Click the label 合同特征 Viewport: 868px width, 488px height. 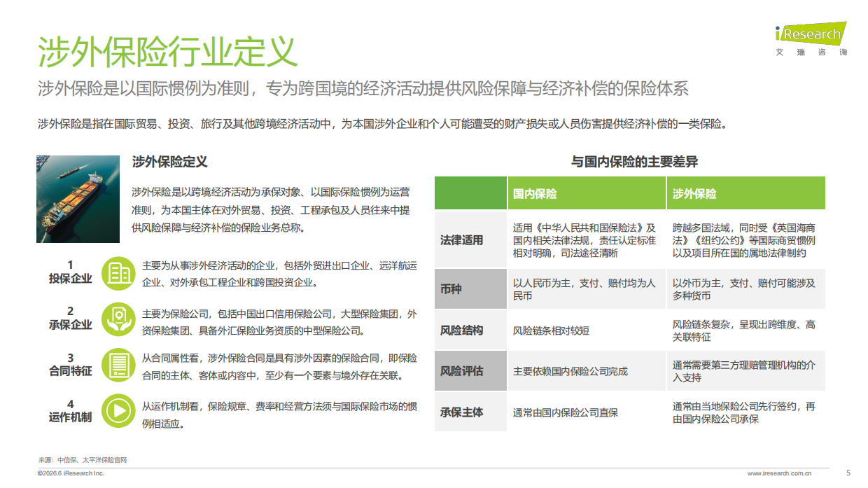tap(70, 371)
